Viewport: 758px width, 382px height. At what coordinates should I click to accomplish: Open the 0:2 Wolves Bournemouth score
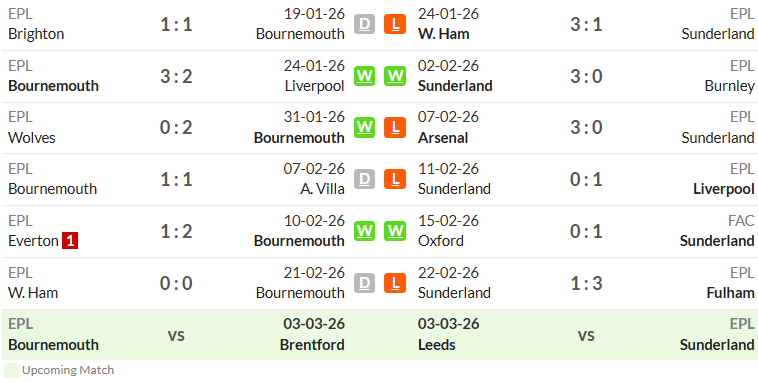pos(176,128)
